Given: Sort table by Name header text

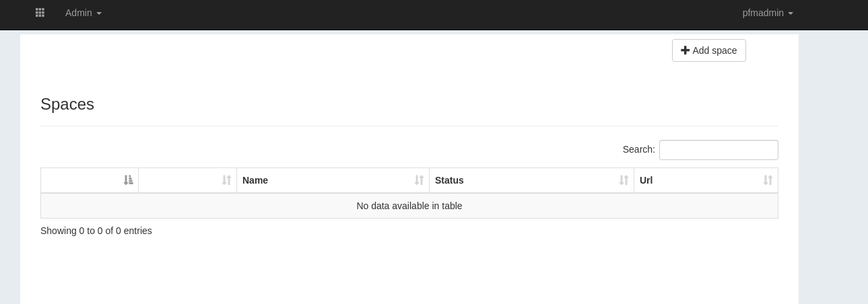Looking at the screenshot, I should (255, 180).
